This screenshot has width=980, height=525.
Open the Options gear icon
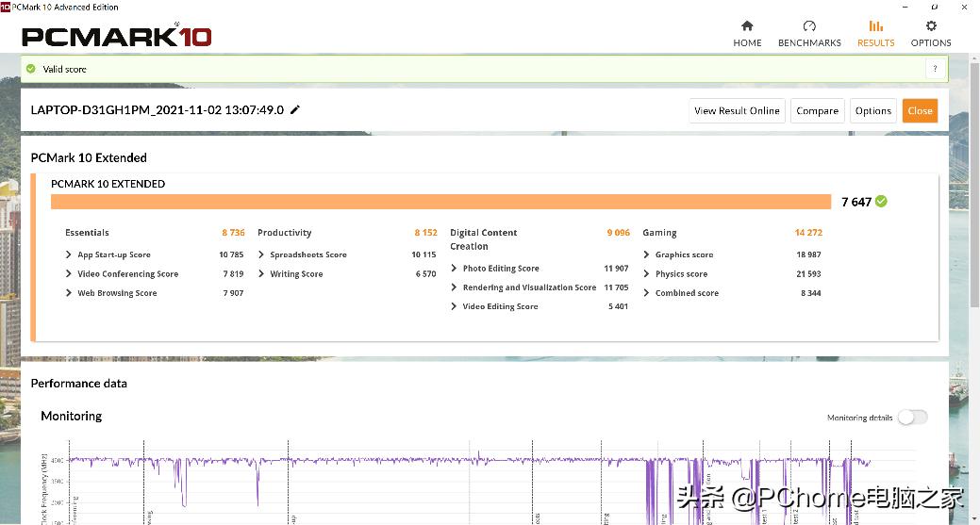point(930,26)
